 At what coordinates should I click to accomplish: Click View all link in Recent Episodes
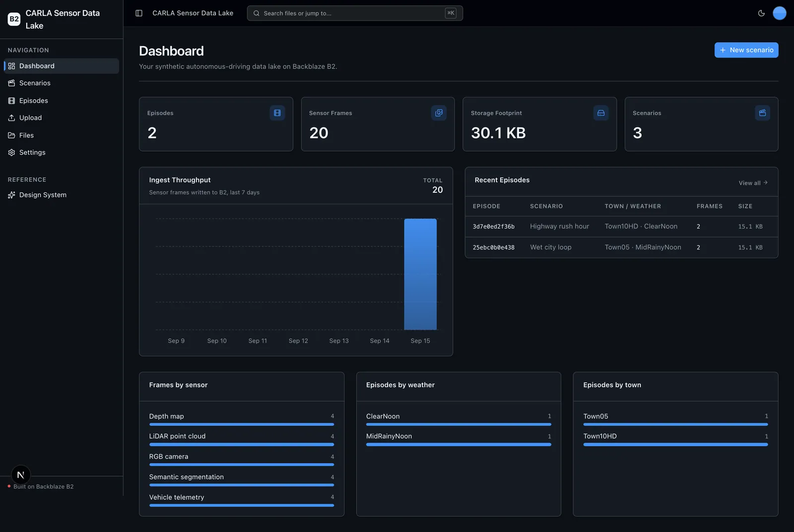pyautogui.click(x=753, y=183)
